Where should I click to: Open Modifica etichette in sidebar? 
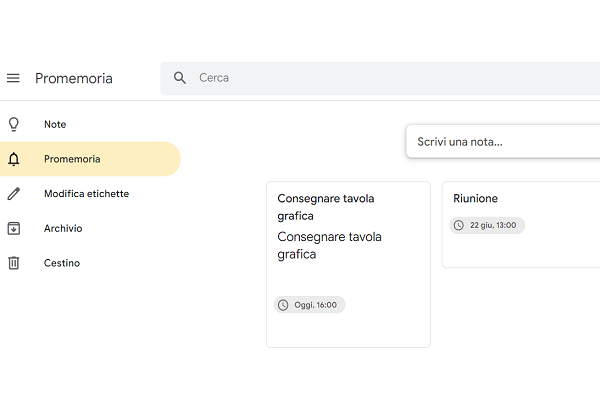click(90, 194)
